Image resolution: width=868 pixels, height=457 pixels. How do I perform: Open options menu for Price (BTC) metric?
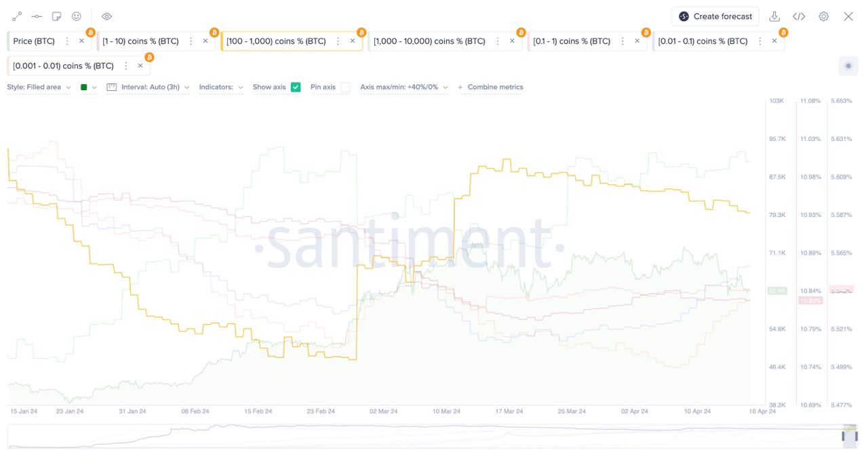[66, 41]
